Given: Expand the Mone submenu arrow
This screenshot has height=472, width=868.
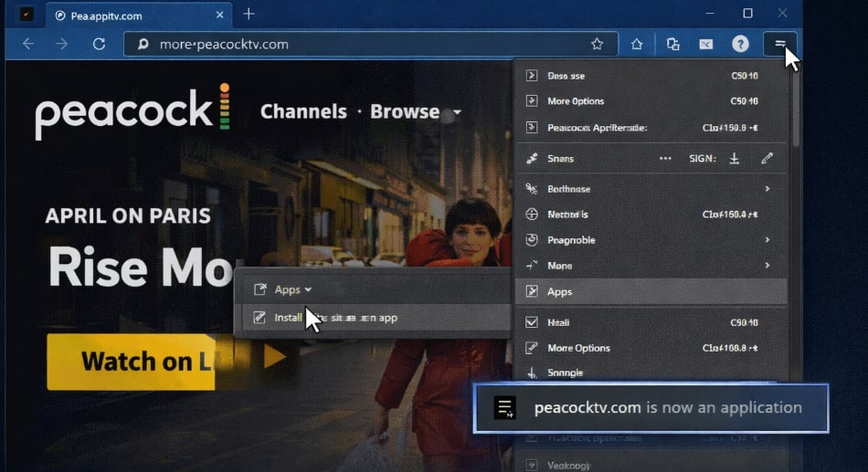Looking at the screenshot, I should point(767,265).
